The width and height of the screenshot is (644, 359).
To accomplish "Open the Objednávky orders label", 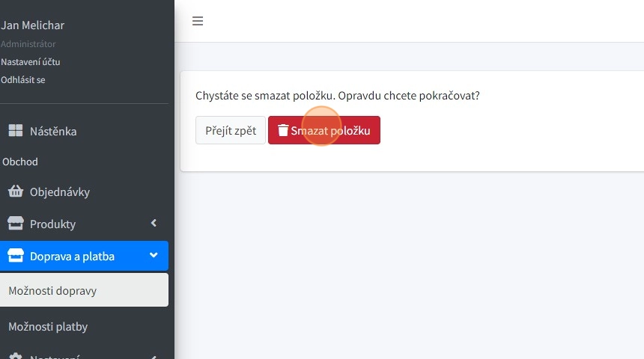I will (x=60, y=192).
